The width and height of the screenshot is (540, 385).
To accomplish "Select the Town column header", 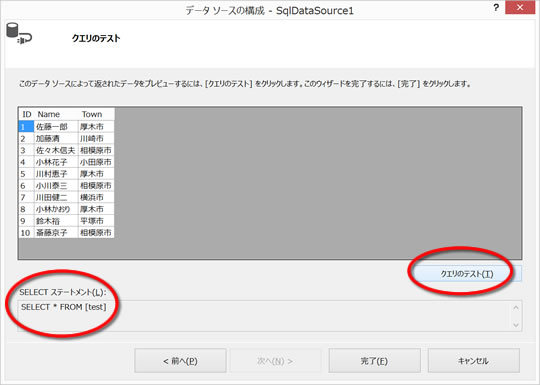I will click(x=96, y=114).
